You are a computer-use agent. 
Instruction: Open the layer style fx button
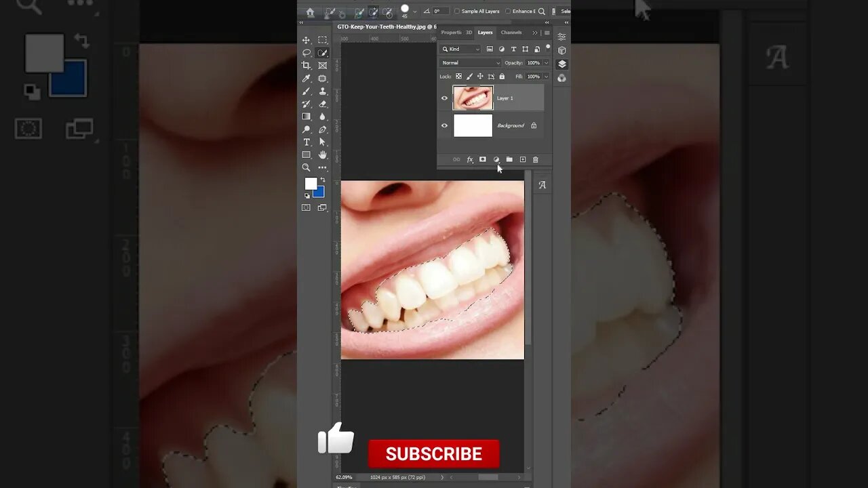click(x=469, y=160)
